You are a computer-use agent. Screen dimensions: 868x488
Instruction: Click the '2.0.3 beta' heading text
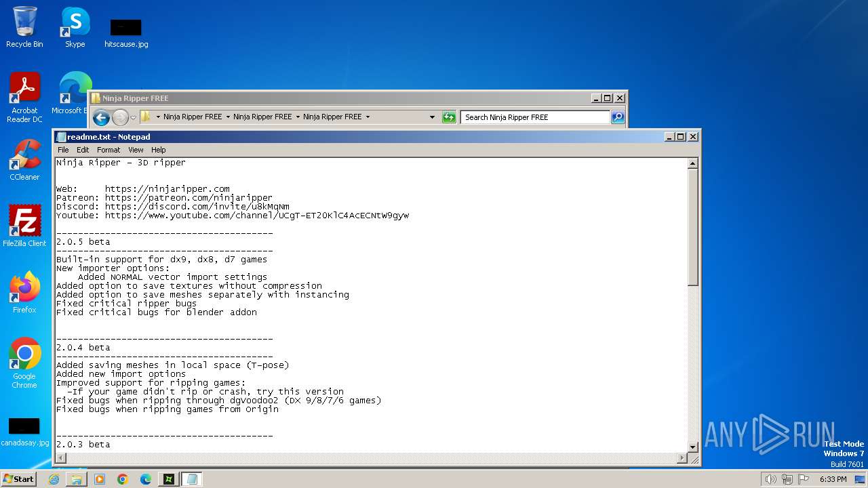(83, 445)
